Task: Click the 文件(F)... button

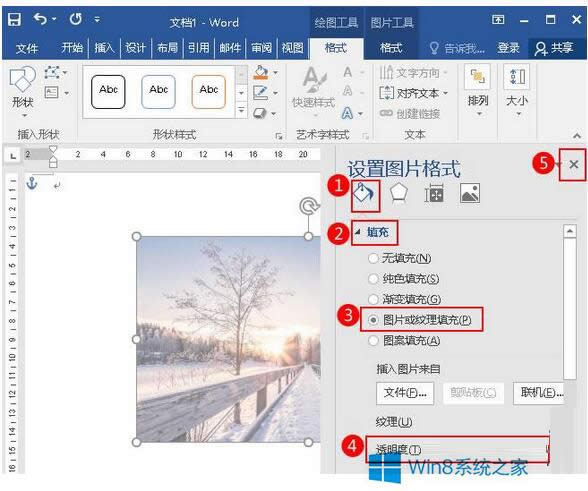Action: click(x=405, y=393)
